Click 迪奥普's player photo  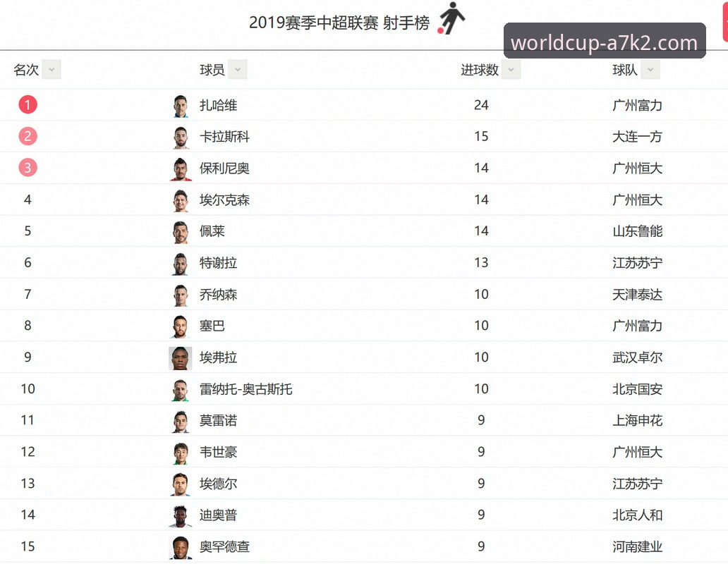point(181,516)
